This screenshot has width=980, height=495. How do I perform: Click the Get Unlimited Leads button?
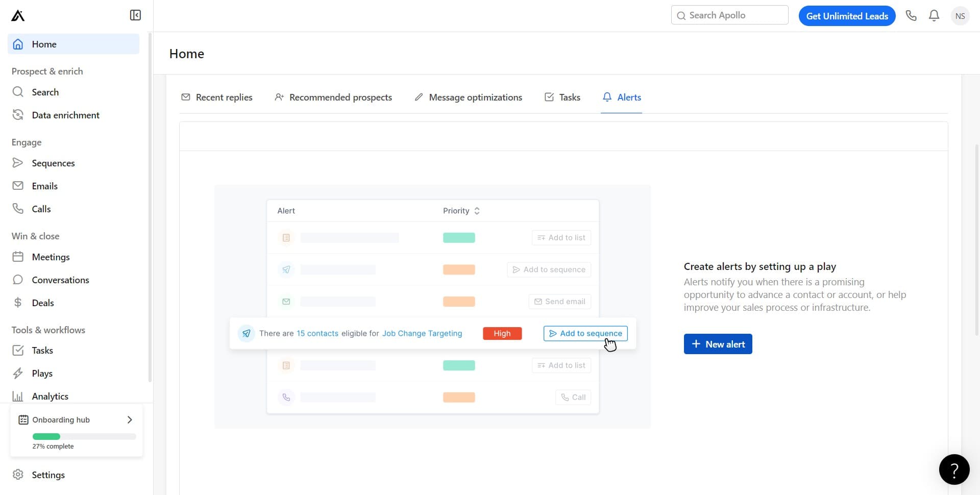click(x=847, y=16)
